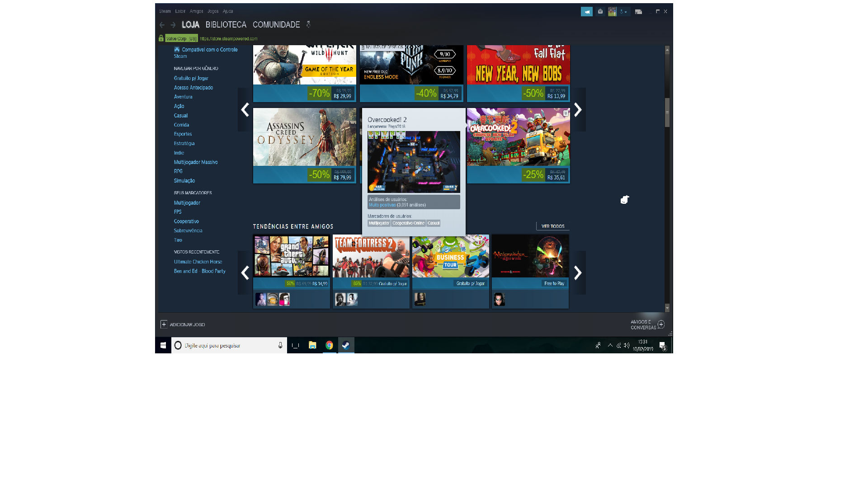This screenshot has height=488, width=868.
Task: Show next featured offers with right arrow
Action: pos(578,110)
